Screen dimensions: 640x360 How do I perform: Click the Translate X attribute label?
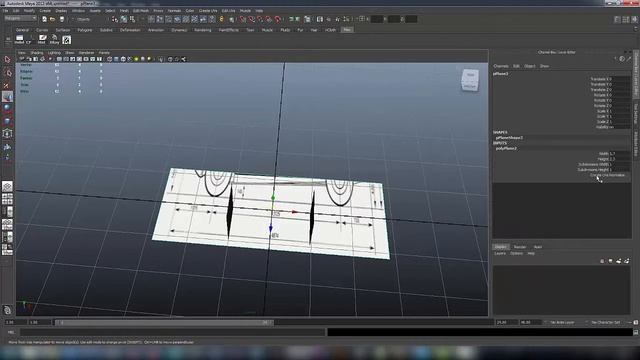tap(601, 79)
